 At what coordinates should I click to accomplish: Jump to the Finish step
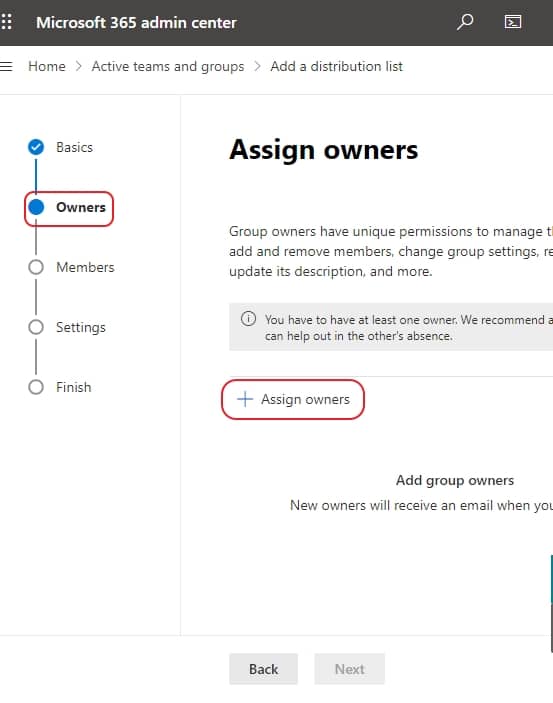[60, 387]
